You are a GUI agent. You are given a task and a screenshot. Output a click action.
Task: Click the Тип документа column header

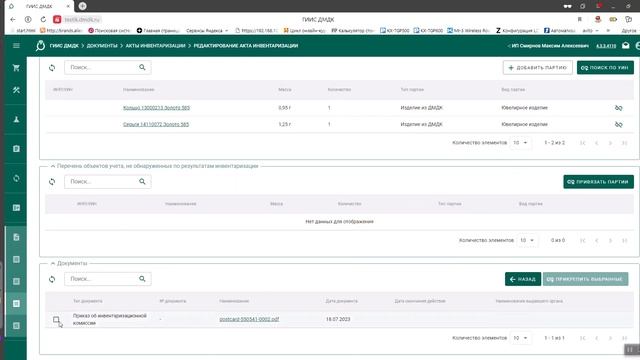88,301
